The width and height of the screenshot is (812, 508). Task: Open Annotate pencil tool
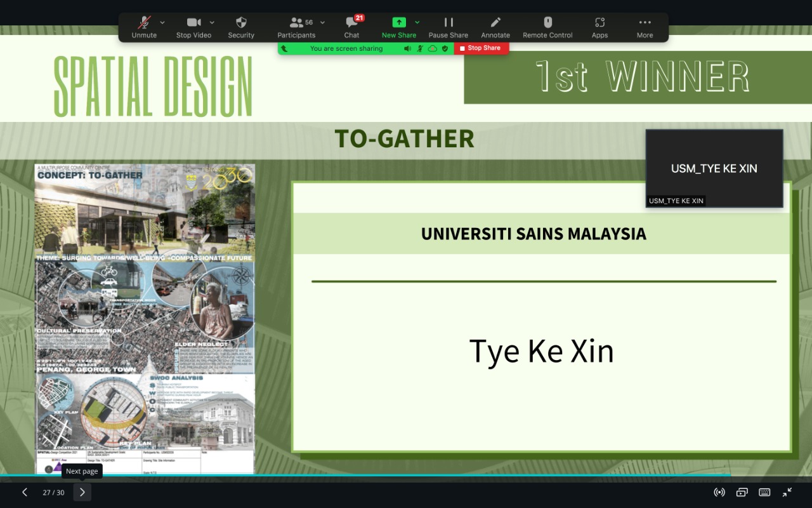(x=495, y=28)
